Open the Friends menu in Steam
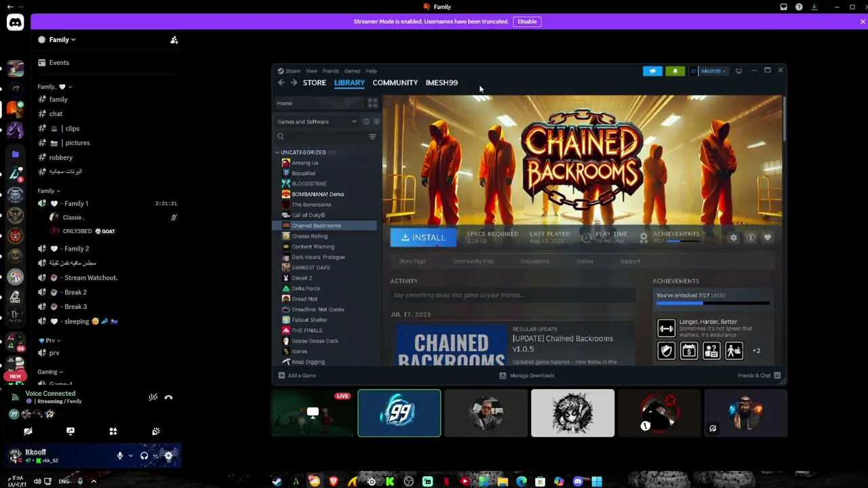 point(330,70)
